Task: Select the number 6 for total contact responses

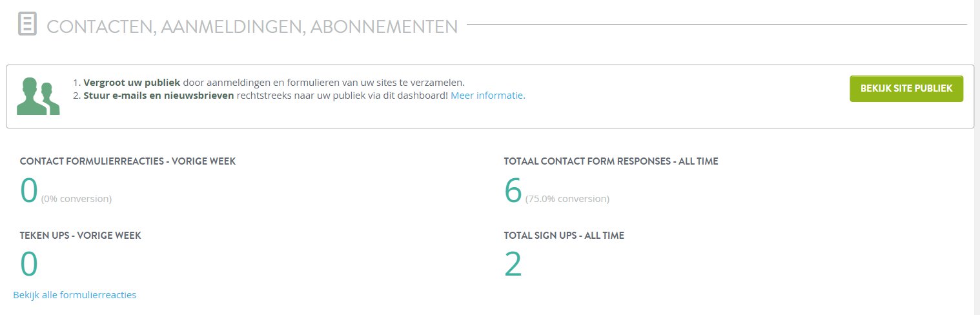Action: (513, 191)
